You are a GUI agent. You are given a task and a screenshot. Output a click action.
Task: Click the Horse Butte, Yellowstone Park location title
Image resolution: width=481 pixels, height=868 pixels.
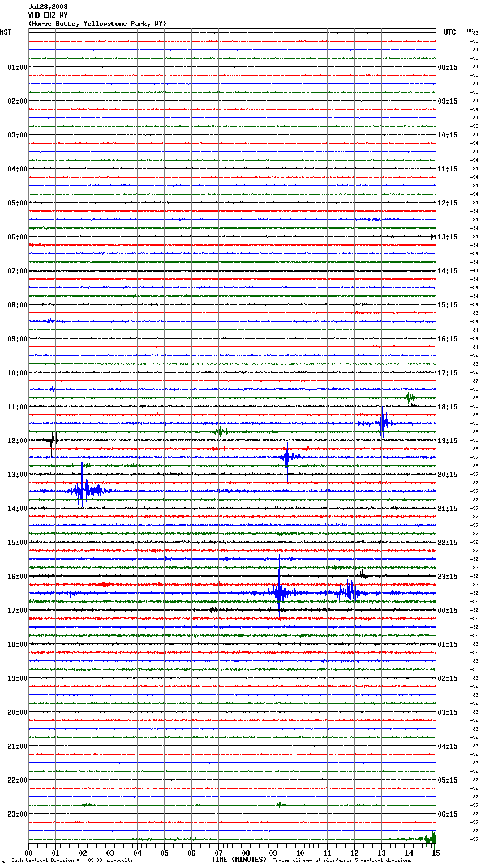[x=97, y=24]
